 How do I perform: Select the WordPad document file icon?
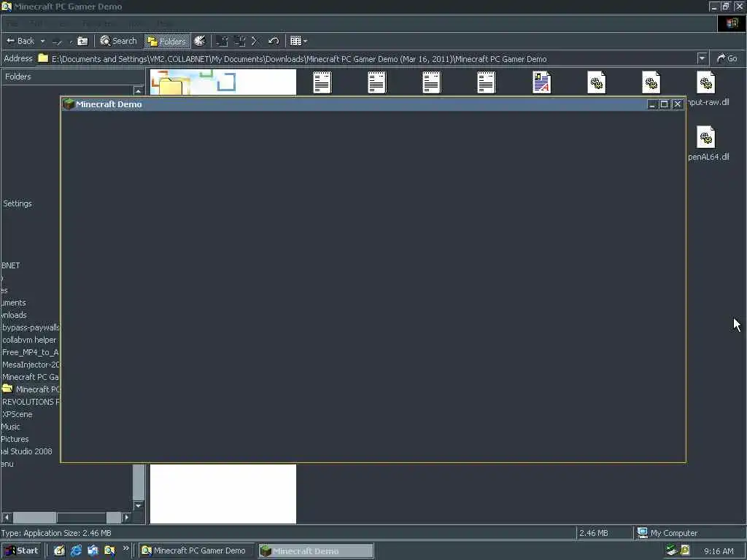(x=542, y=82)
